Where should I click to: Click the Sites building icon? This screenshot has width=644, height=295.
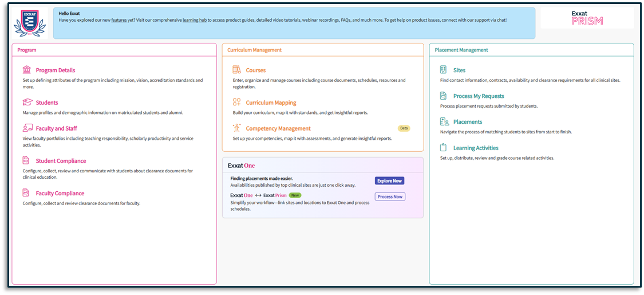click(x=444, y=70)
